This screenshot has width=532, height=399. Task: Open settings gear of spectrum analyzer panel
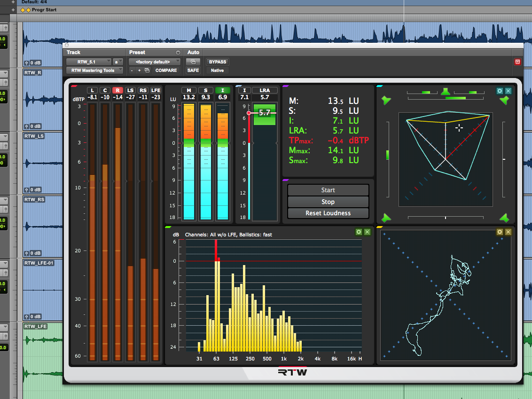359,232
